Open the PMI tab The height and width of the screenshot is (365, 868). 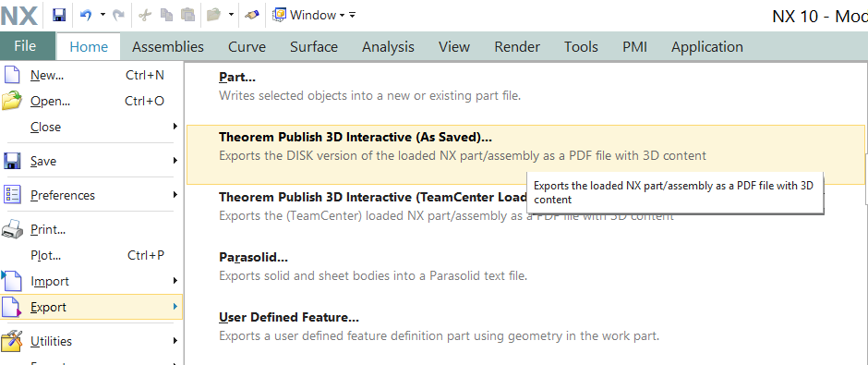pos(634,47)
